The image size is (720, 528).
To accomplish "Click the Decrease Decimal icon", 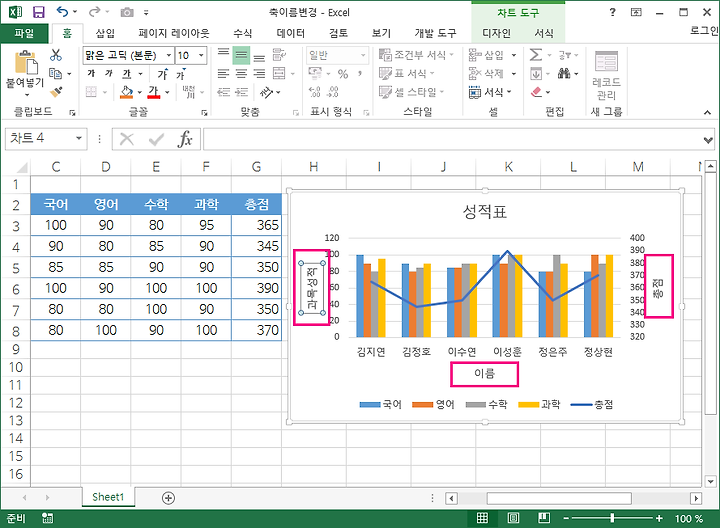I will (x=333, y=92).
